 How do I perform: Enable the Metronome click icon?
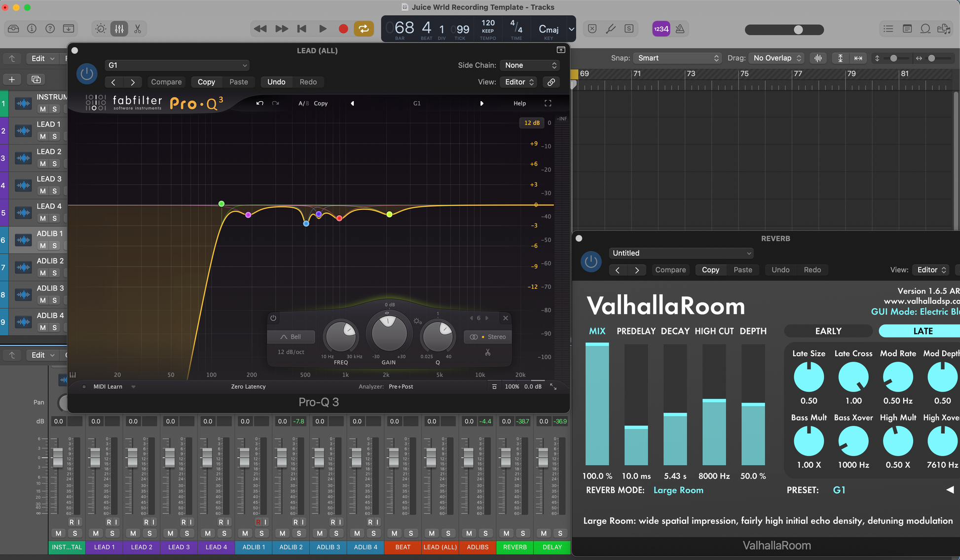click(680, 29)
